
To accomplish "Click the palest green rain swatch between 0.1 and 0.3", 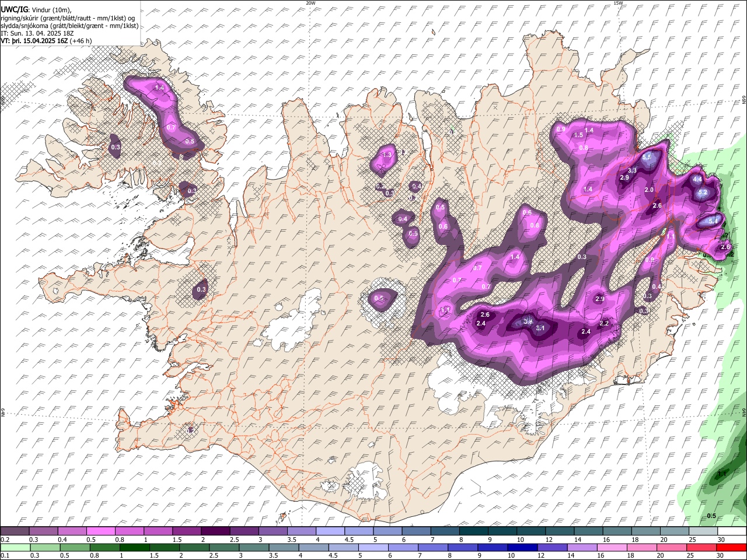I will [15, 548].
